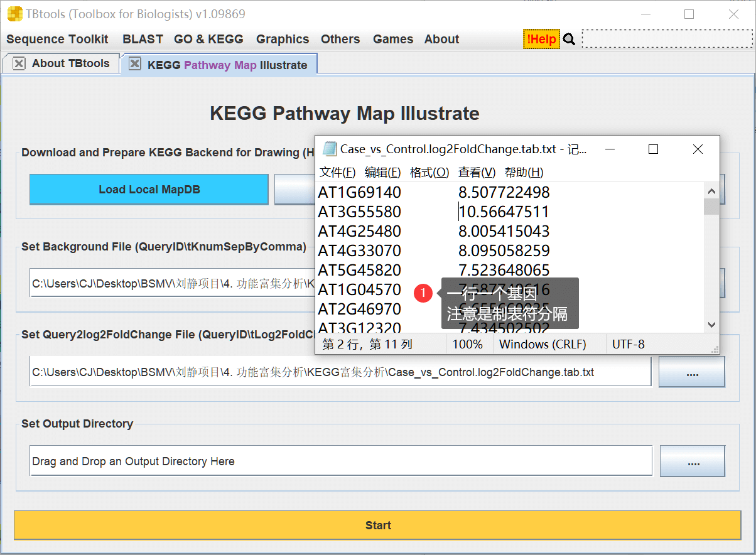Image resolution: width=756 pixels, height=555 pixels.
Task: Switch to the About TBtools tab
Action: pos(70,63)
